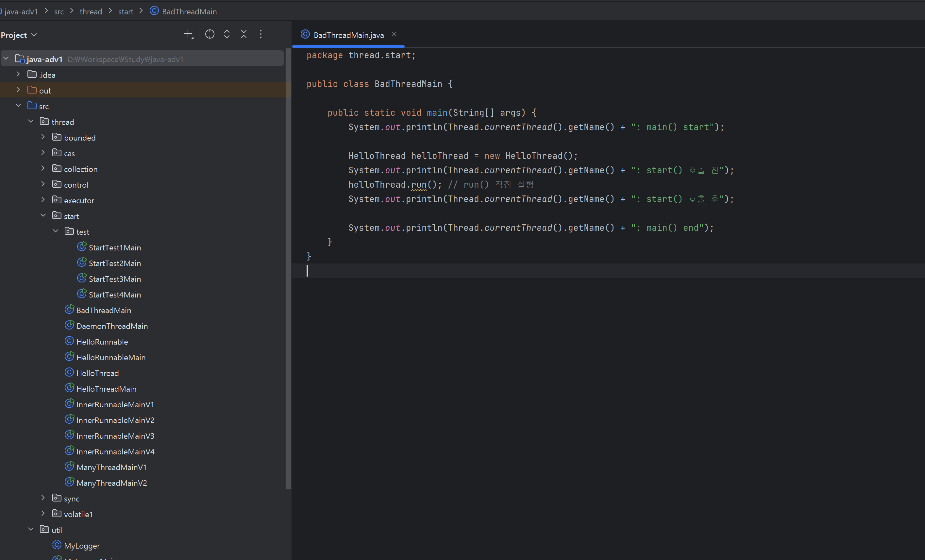Collapse the util package
925x560 pixels.
pos(31,530)
